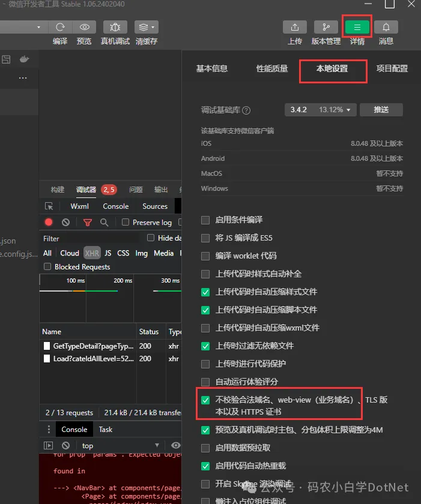Click the upload icon button
Viewport: 421px width, 504px height.
pos(295,28)
